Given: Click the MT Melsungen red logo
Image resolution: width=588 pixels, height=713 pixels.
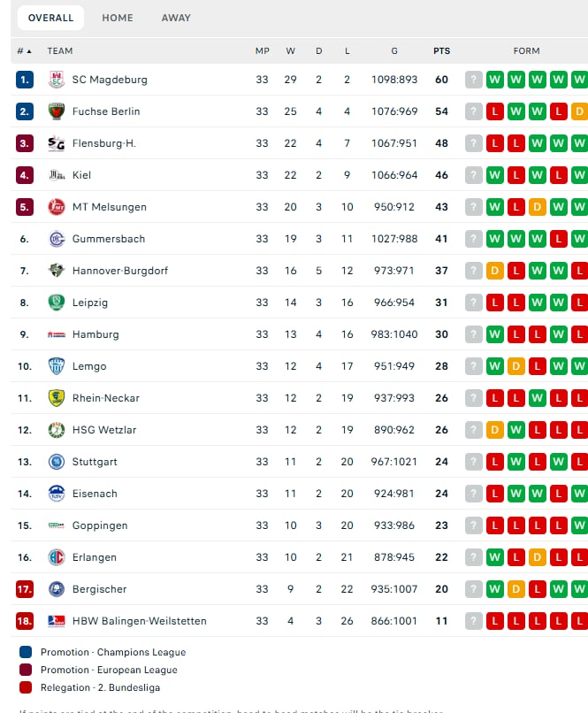Looking at the screenshot, I should tap(57, 207).
